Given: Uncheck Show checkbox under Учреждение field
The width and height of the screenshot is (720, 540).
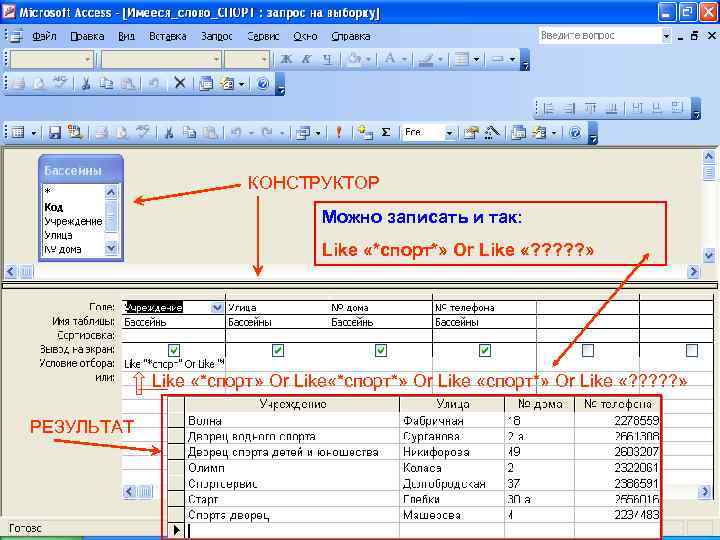Looking at the screenshot, I should point(174,350).
